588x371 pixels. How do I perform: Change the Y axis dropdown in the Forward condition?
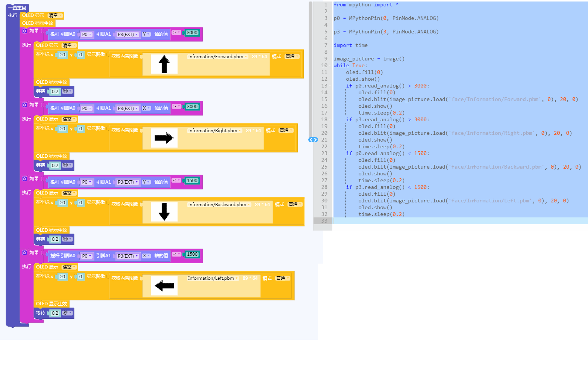pyautogui.click(x=146, y=34)
